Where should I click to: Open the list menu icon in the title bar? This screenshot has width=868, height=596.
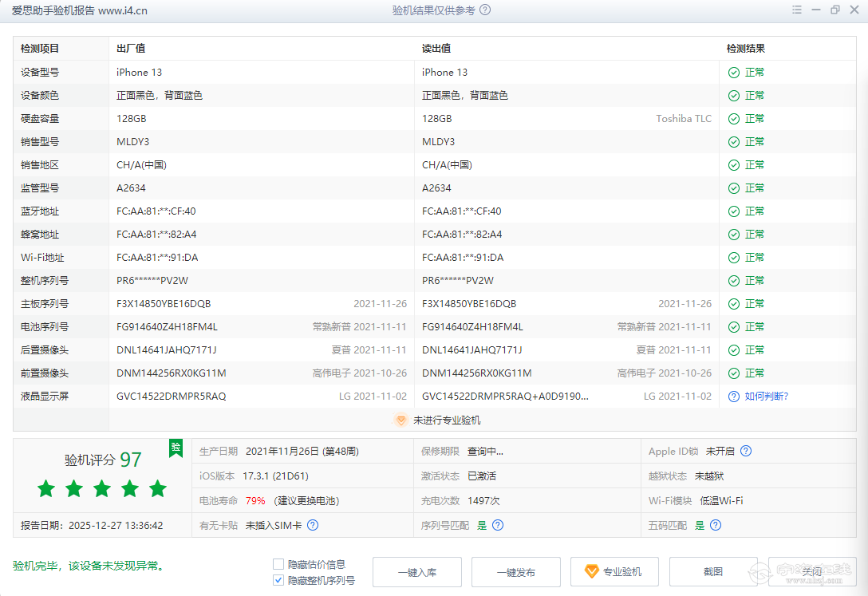796,10
